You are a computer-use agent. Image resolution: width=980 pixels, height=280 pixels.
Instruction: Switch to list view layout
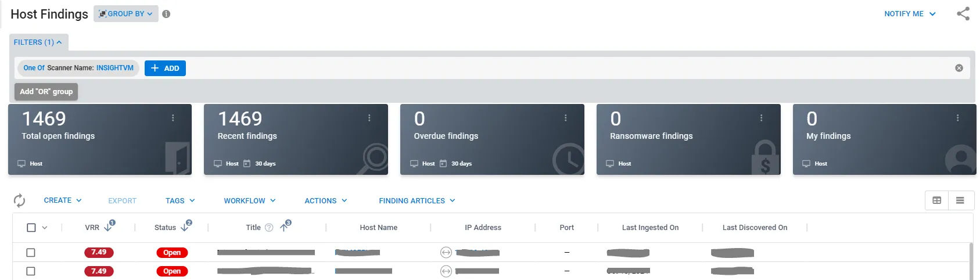960,200
